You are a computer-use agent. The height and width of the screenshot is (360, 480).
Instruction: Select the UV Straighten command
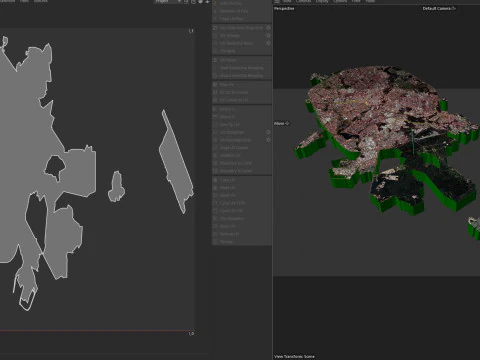coord(232,132)
